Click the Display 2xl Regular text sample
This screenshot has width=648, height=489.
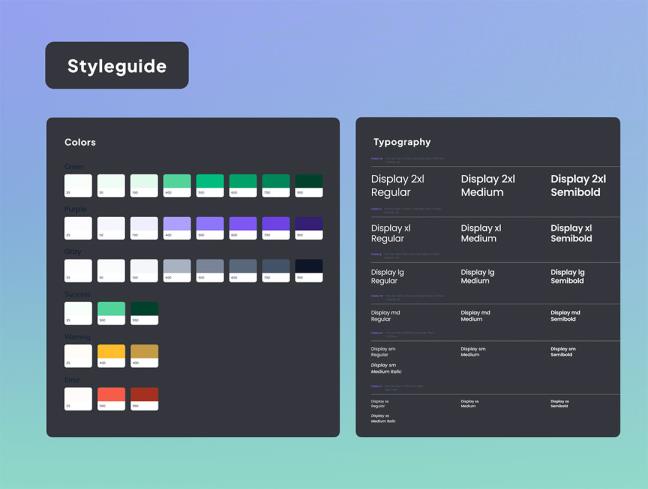pyautogui.click(x=398, y=186)
